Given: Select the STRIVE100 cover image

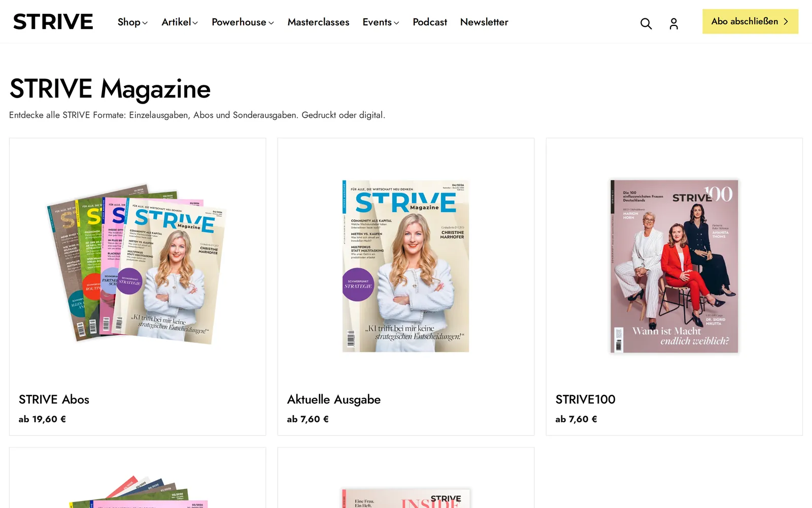Looking at the screenshot, I should click(674, 266).
